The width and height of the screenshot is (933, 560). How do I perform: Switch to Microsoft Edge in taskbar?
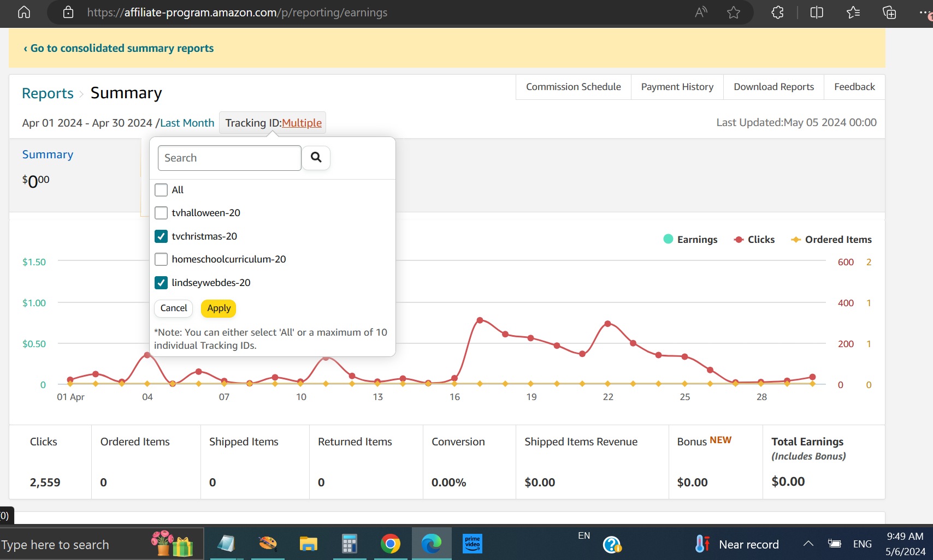click(432, 544)
